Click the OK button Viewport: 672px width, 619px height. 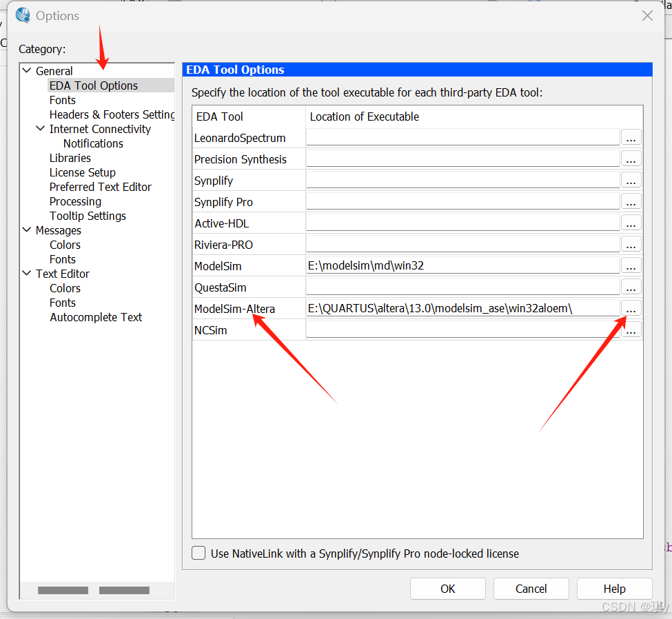447,589
